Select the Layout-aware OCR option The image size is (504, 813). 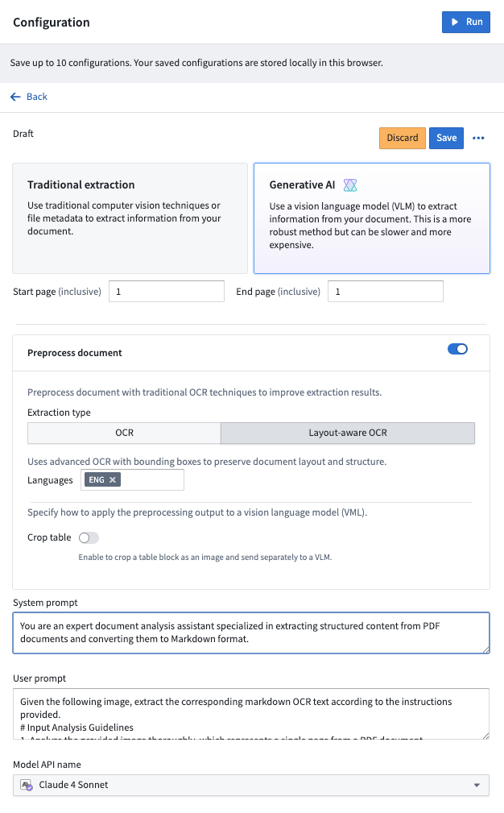click(348, 433)
